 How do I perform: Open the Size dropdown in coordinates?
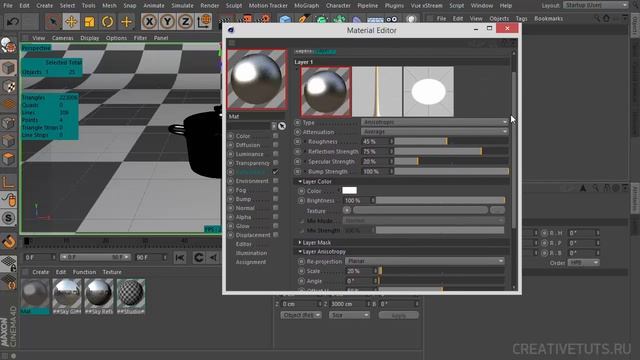tap(349, 315)
